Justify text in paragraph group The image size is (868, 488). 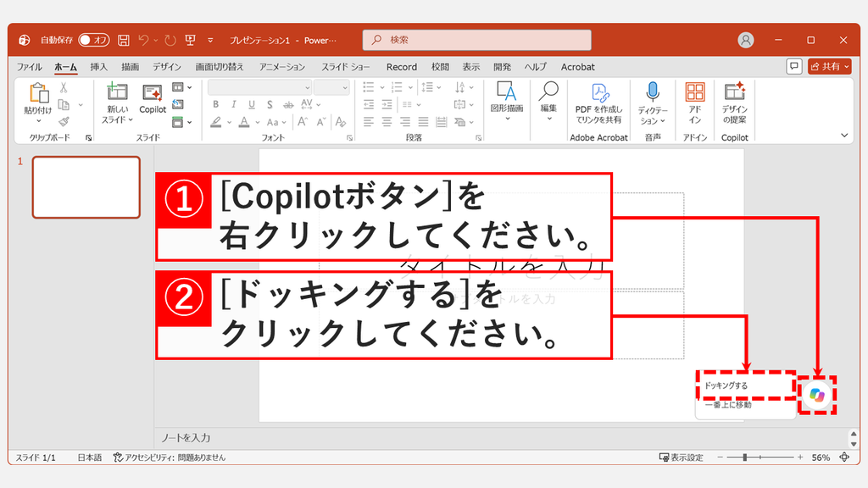point(424,122)
